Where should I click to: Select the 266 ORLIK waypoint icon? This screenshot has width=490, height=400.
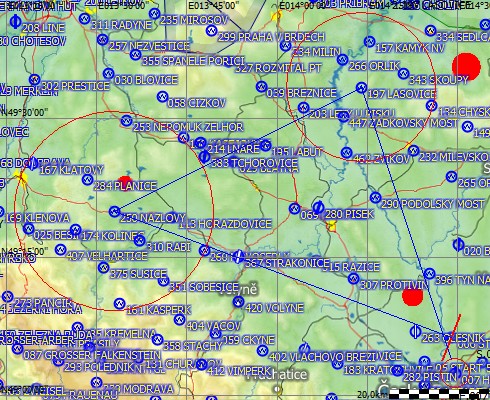(x=342, y=60)
